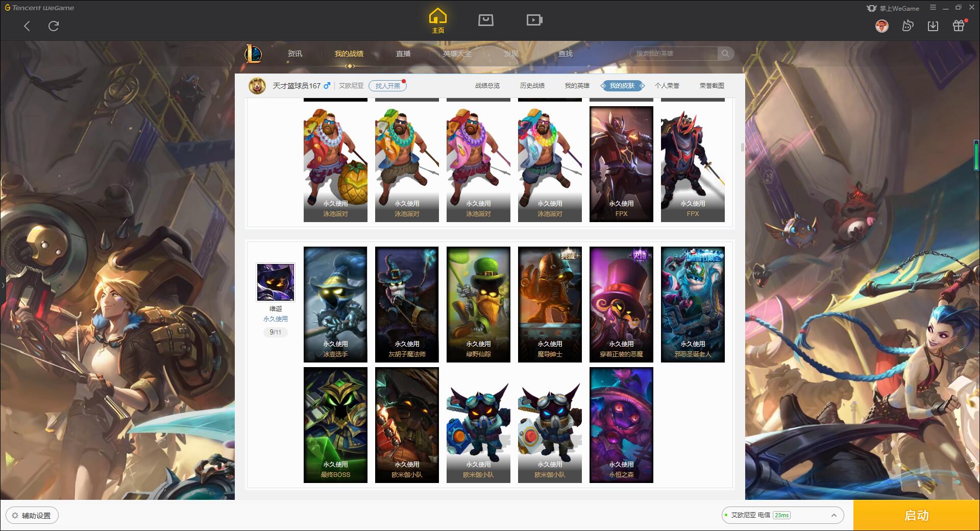Click the 永久使用 label under 维迦
Image resolution: width=980 pixels, height=531 pixels.
pos(276,319)
